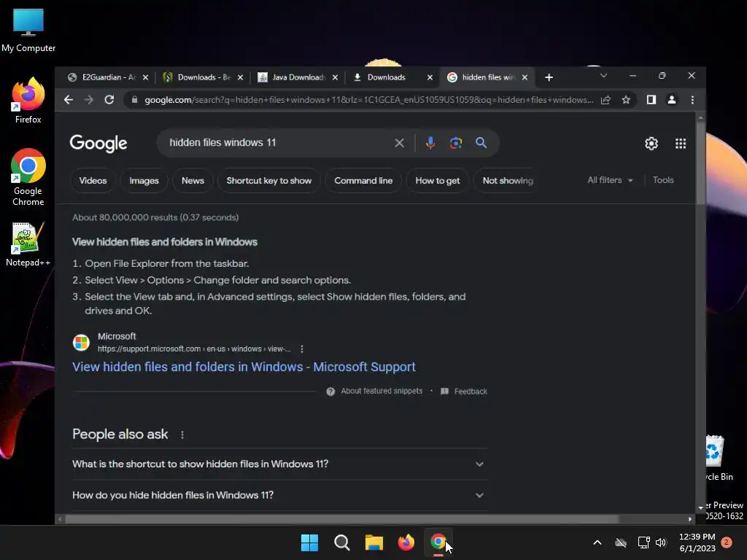This screenshot has height=560, width=747.
Task: Click the Microsoft source favicon
Action: coord(81,343)
